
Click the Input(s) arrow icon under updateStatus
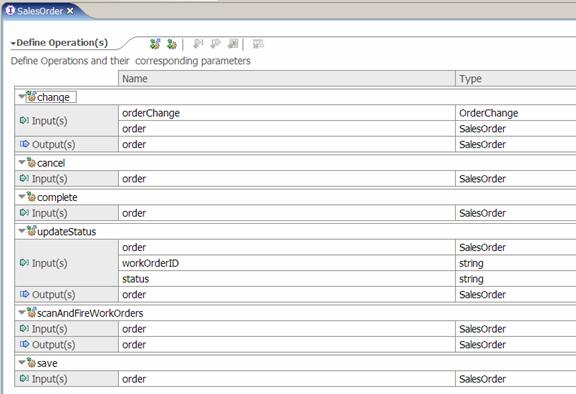click(24, 263)
